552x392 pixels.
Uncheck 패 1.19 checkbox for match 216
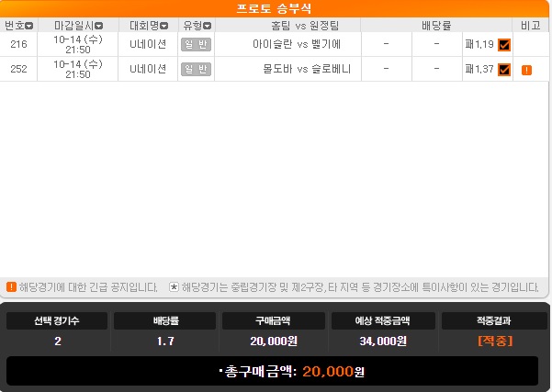pyautogui.click(x=504, y=45)
